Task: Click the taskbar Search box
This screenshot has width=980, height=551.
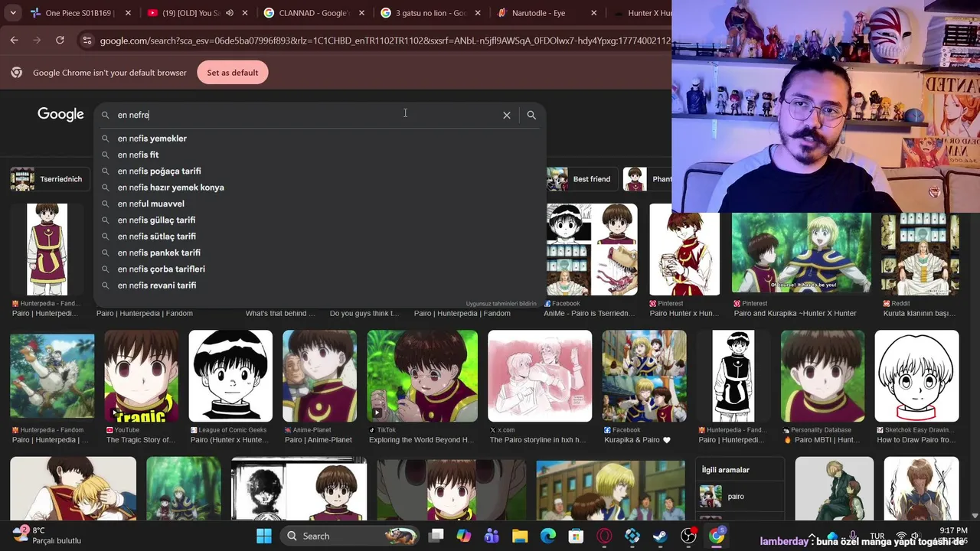Action: [348, 536]
